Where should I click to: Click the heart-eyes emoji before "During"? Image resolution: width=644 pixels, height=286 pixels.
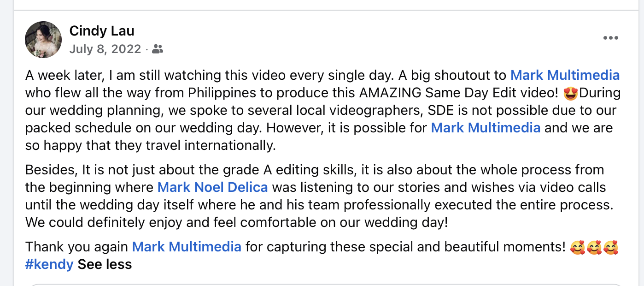[571, 93]
